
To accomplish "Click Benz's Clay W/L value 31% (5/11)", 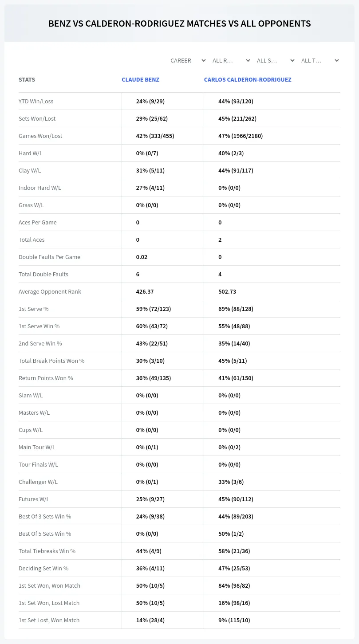I will [x=150, y=170].
